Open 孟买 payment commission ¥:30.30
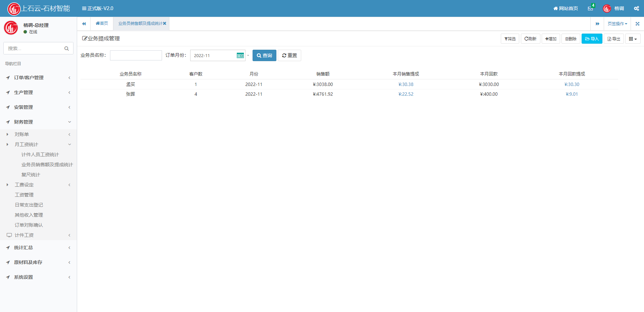Image resolution: width=644 pixels, height=312 pixels. [x=572, y=84]
